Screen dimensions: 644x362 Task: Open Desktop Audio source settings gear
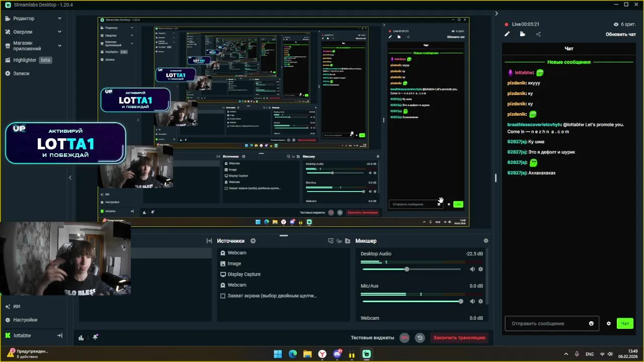(480, 269)
